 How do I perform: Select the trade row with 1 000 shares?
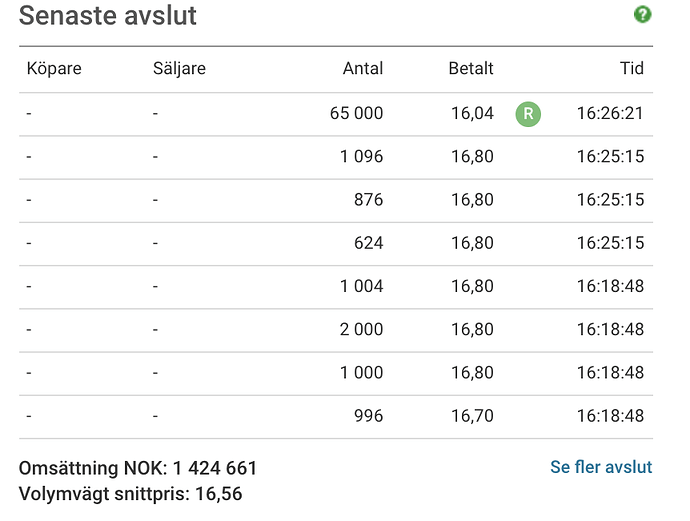[336, 373]
